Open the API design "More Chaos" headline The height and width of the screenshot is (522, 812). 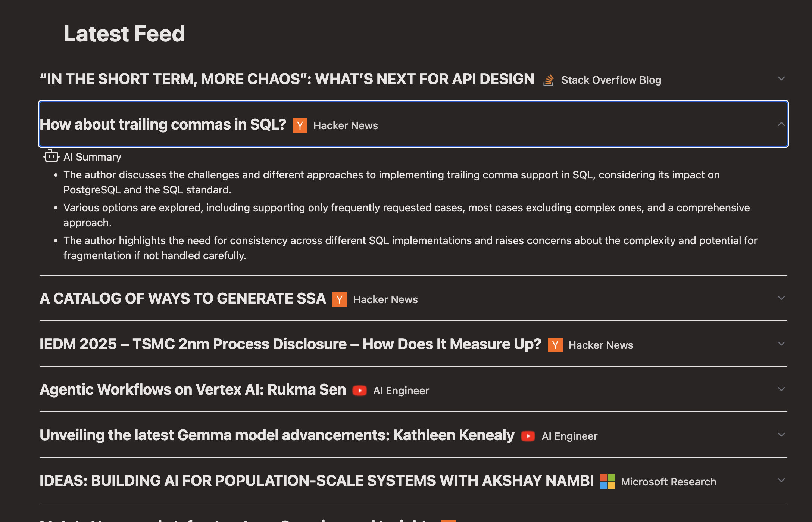pyautogui.click(x=287, y=79)
